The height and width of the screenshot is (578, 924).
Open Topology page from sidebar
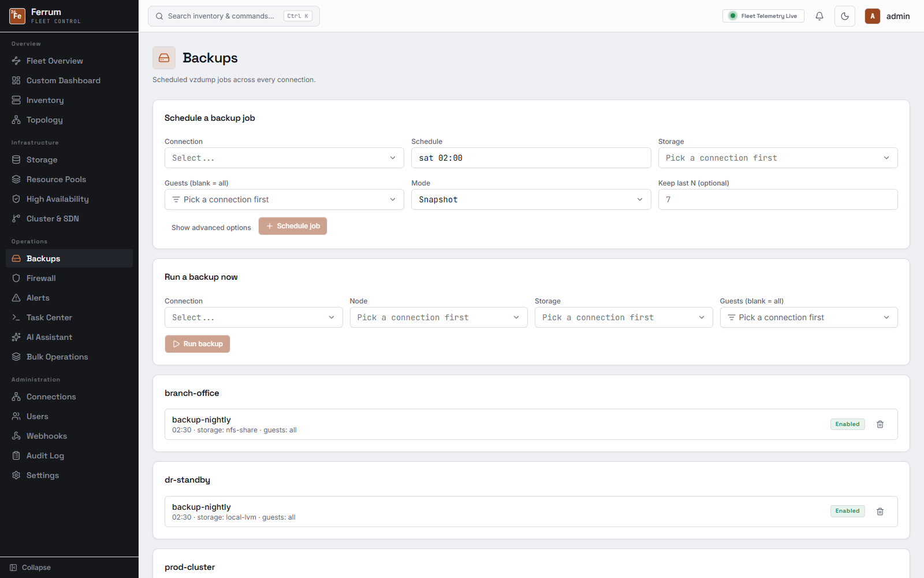69,120
